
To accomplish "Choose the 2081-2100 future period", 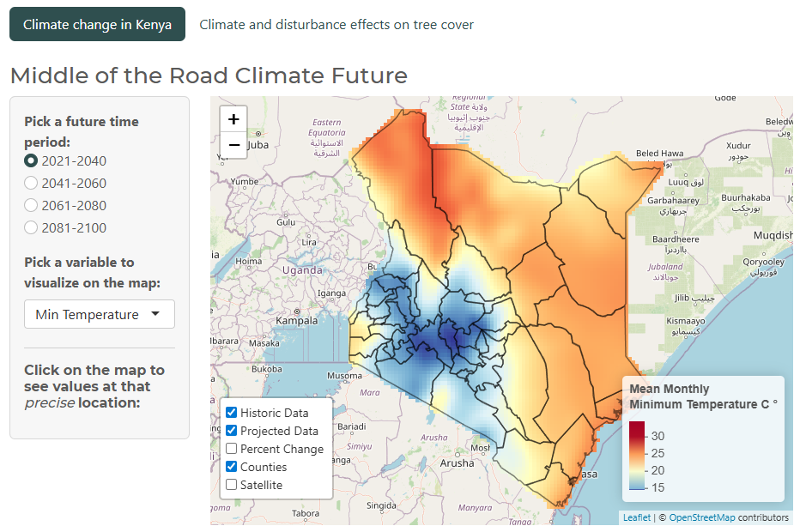I will click(x=30, y=227).
